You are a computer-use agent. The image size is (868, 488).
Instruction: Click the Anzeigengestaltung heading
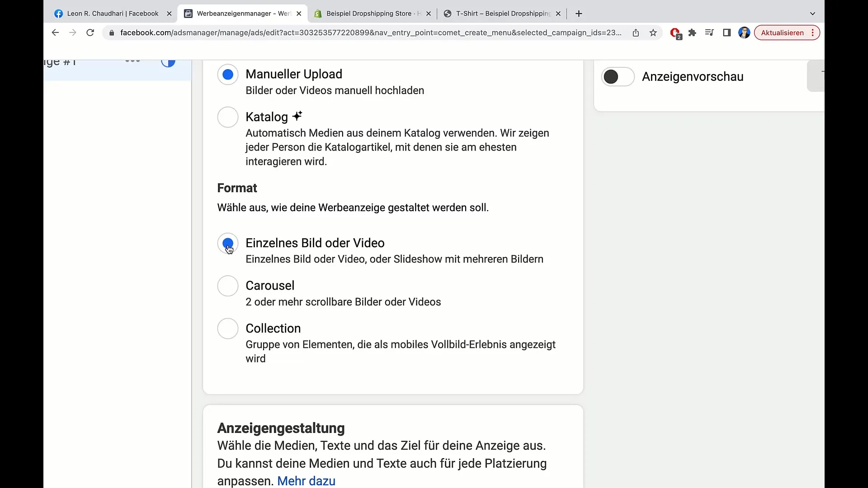click(281, 428)
